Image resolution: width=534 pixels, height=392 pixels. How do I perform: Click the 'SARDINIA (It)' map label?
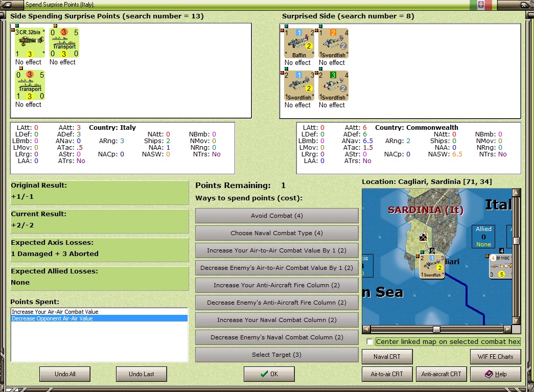pos(425,210)
